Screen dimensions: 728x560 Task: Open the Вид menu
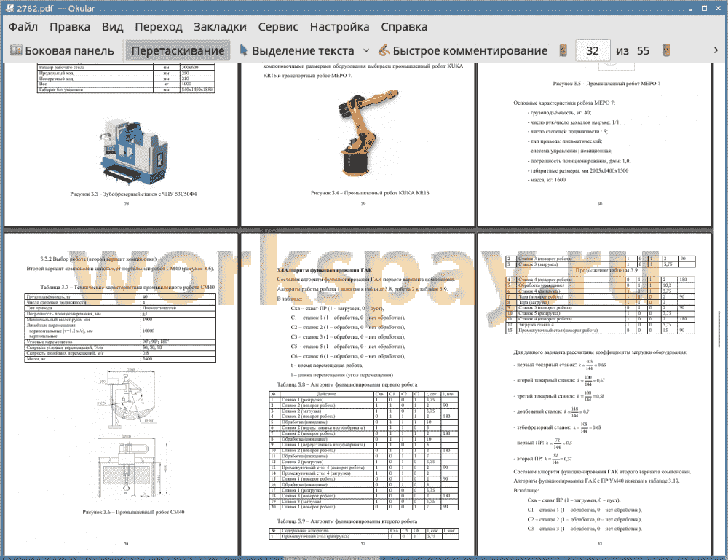tap(112, 27)
